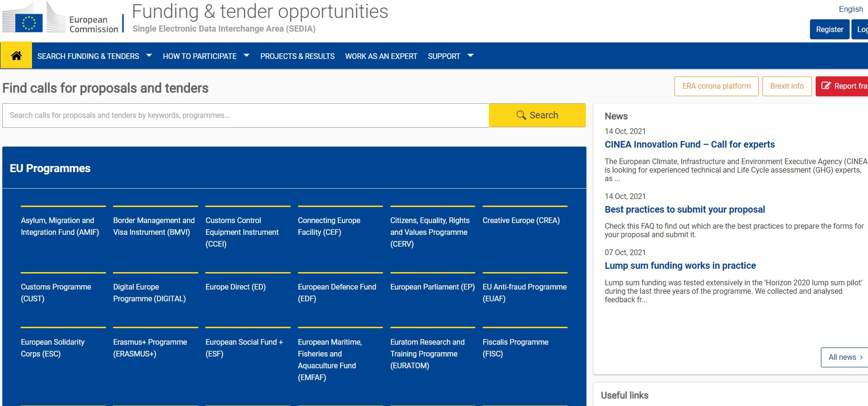868x406 pixels.
Task: Open Lump sum funding works article
Action: 680,265
